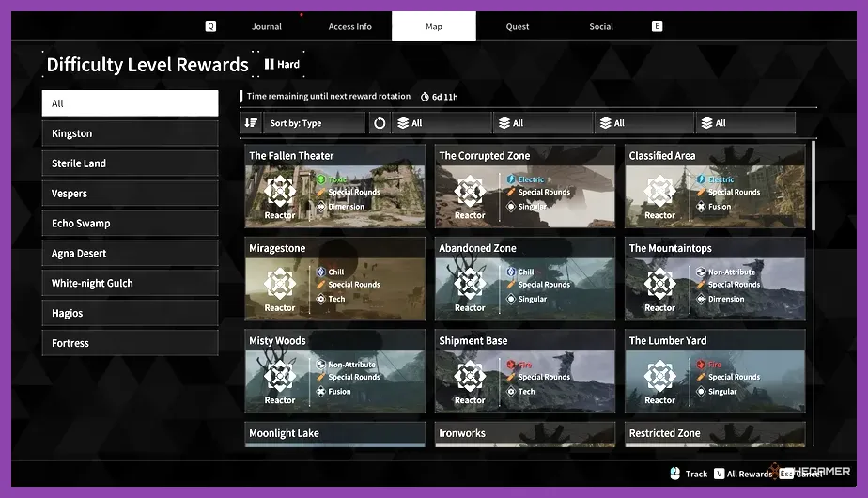This screenshot has height=498, width=868.
Task: Click The Fallen Theater title
Action: (x=291, y=156)
